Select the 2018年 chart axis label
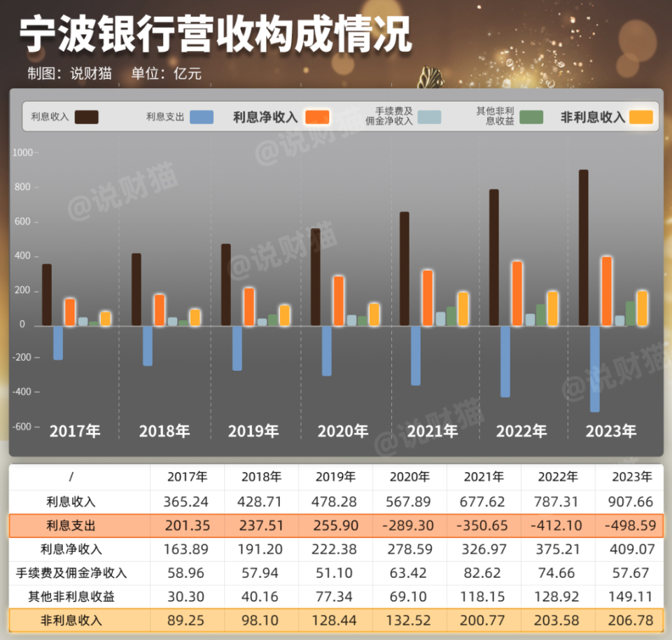 coord(164,431)
